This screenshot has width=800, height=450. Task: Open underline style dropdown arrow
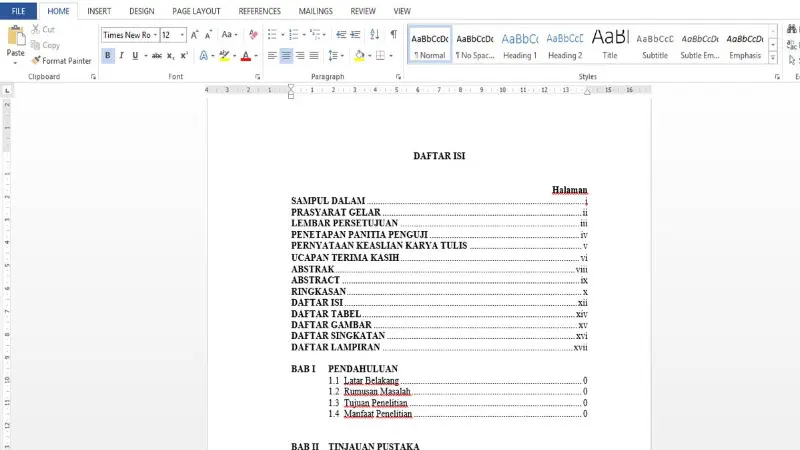tap(146, 56)
